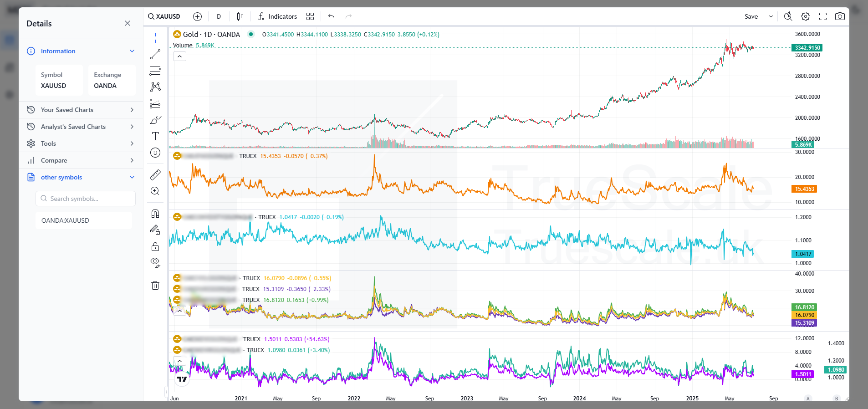Toggle lock all drawings

click(x=155, y=246)
